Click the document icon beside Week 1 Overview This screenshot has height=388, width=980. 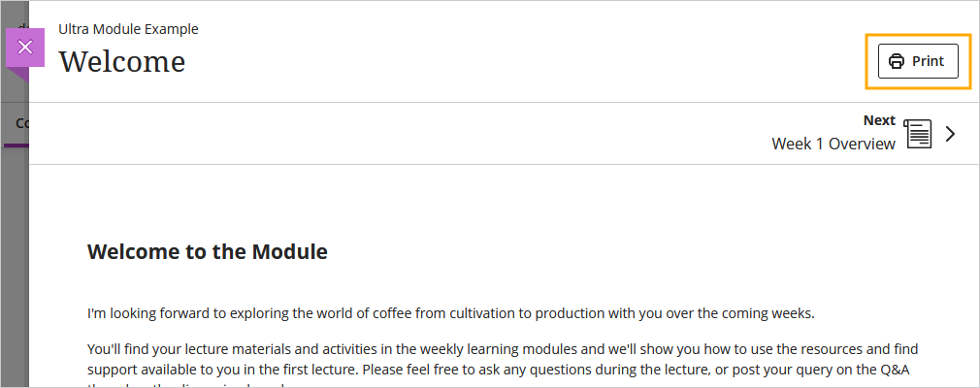coord(918,134)
